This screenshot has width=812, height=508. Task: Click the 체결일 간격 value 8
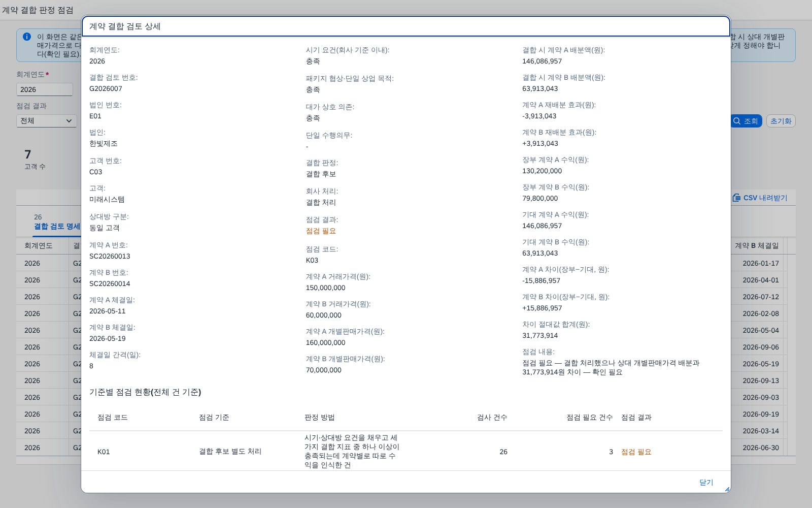coord(91,366)
